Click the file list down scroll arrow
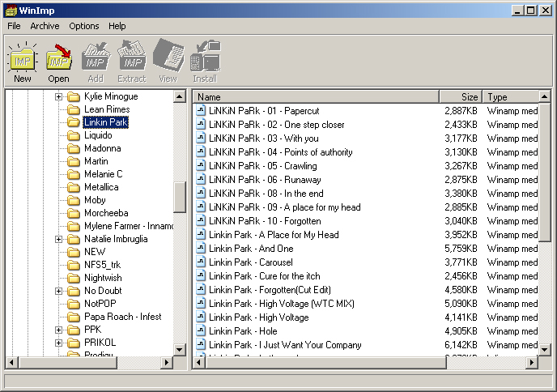Viewport: 557px width, 392px height. pos(544,350)
